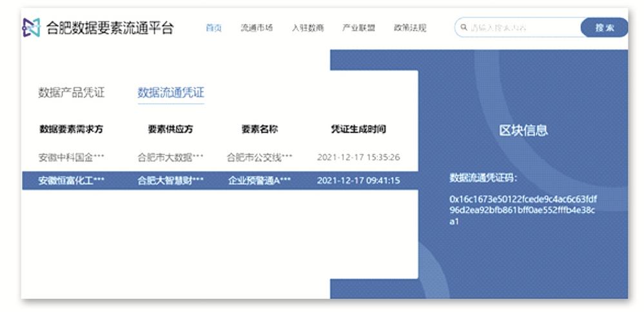The width and height of the screenshot is (644, 312).
Task: Select the 安徽中科国金 row cell
Action: 72,157
